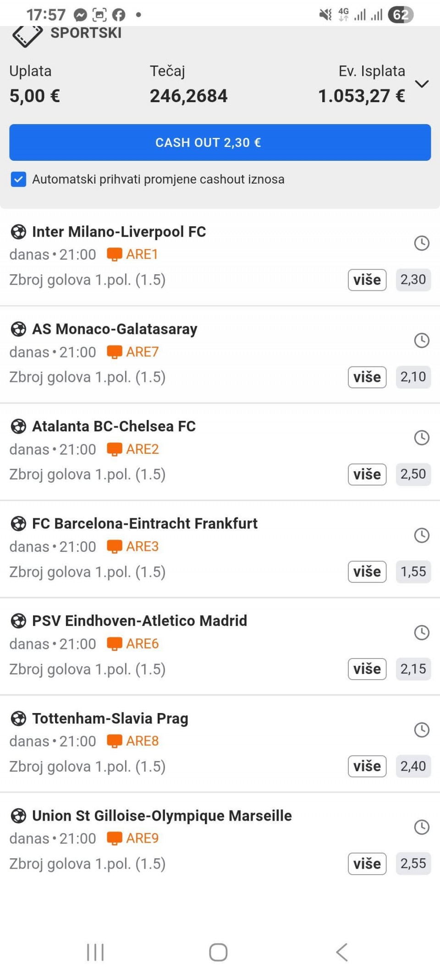Select odds 2,10 for AS Monaco-Galatasaray
Image resolution: width=440 pixels, height=980 pixels.
tap(413, 377)
